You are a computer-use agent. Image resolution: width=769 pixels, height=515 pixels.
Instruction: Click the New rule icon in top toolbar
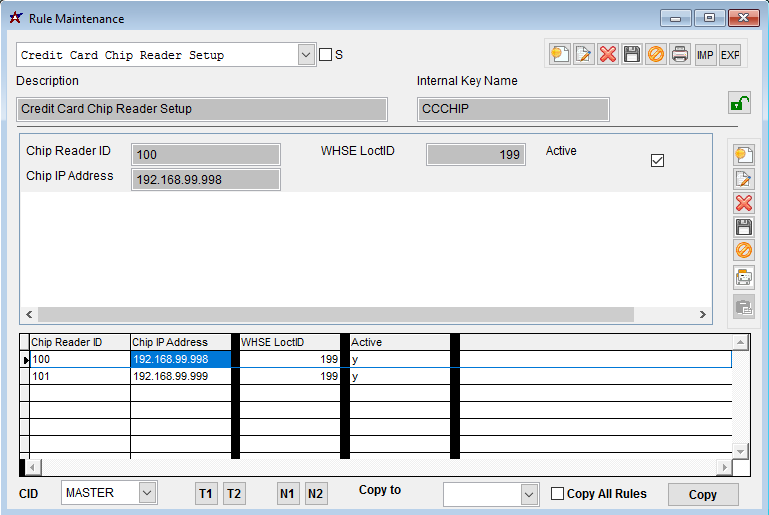click(560, 55)
